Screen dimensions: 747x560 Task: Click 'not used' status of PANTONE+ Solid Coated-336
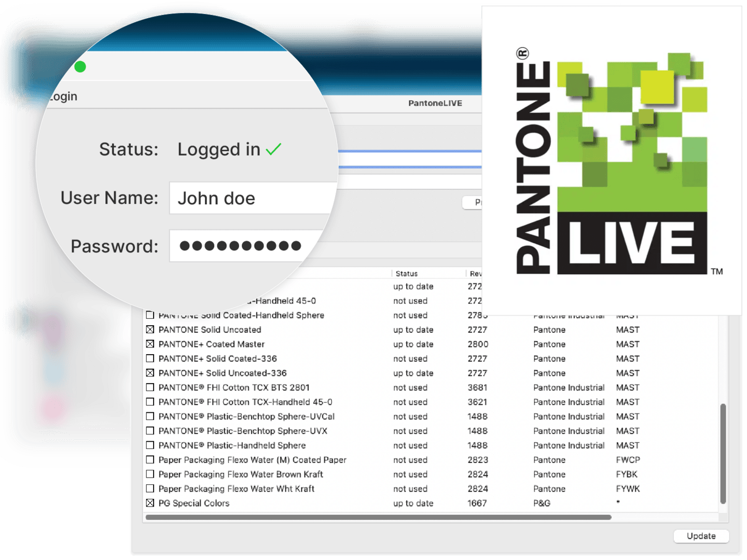(410, 359)
